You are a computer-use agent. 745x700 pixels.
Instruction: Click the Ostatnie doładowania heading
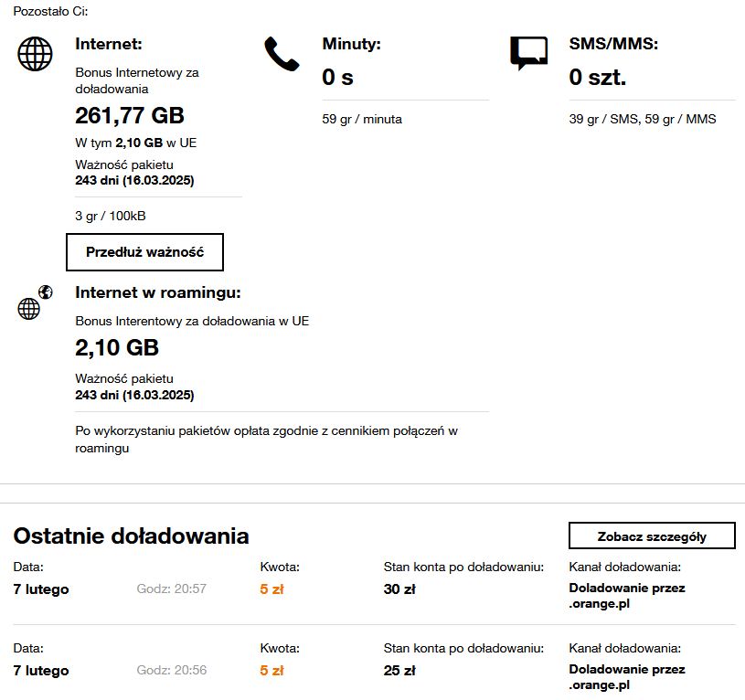(131, 536)
